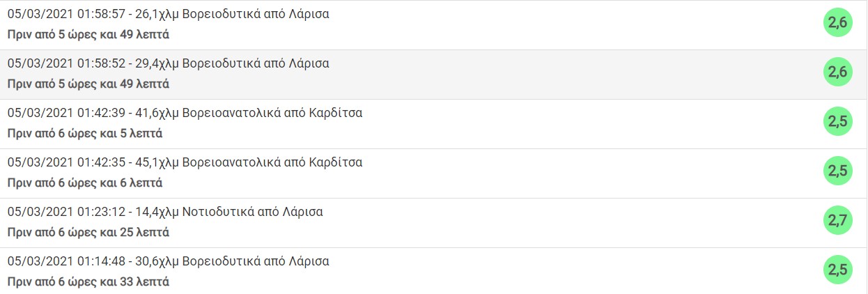Click the green 2,7 magnitude badge
Screen dimensions: 868x294
[x=837, y=221]
